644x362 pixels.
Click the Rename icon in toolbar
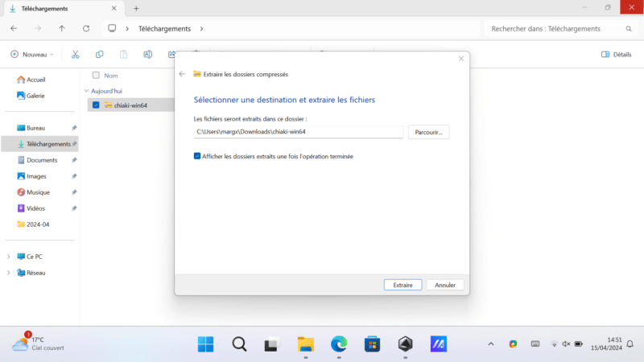[x=148, y=55]
